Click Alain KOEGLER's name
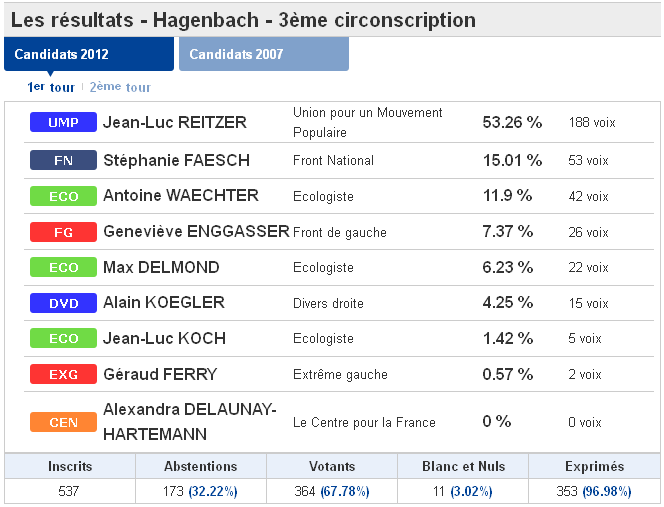664x507 pixels. (x=164, y=303)
